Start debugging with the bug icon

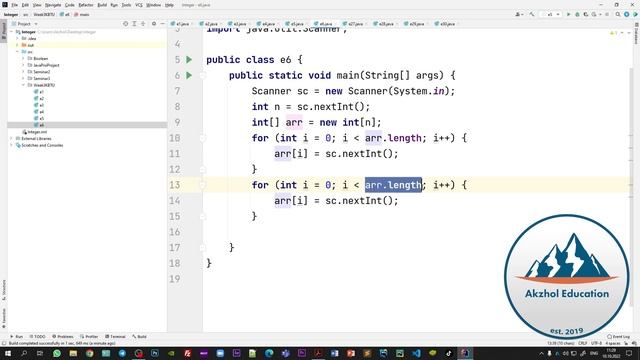(x=577, y=14)
